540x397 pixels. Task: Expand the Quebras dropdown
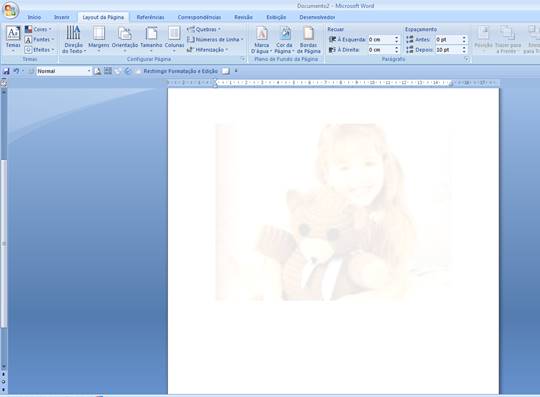[x=204, y=29]
